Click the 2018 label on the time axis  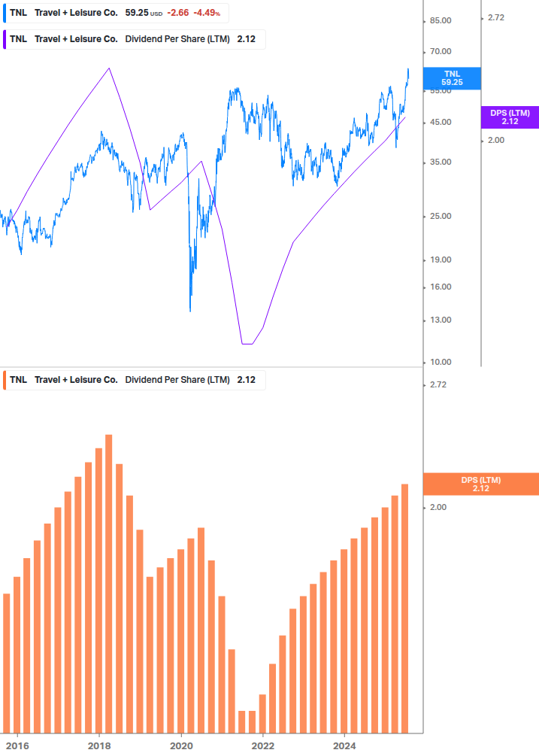(99, 746)
